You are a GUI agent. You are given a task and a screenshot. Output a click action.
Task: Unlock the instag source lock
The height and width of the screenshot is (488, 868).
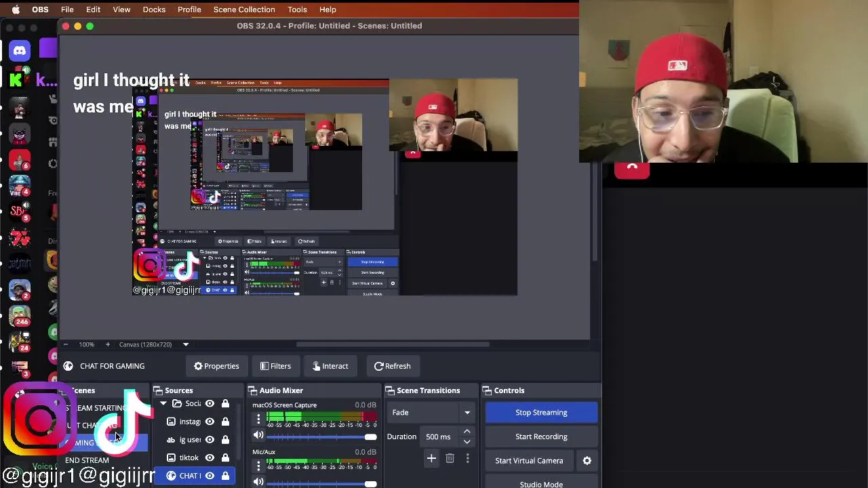(x=225, y=422)
